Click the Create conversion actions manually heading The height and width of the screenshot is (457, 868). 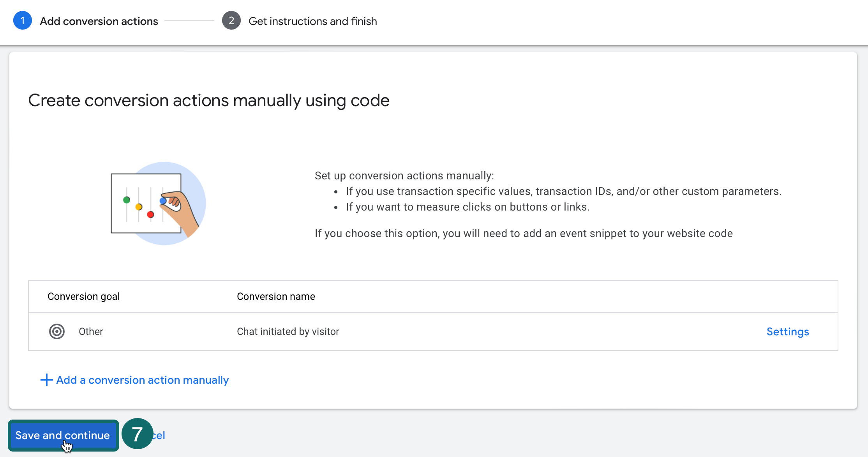point(209,101)
